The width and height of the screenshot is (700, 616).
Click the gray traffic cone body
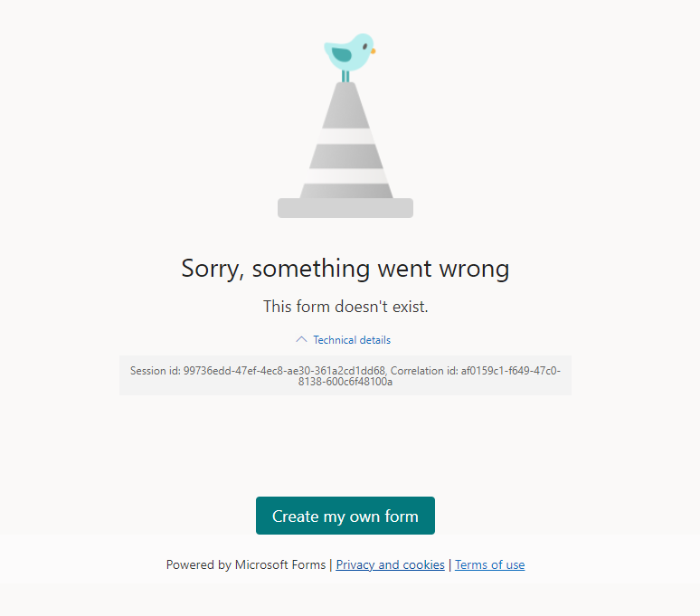pyautogui.click(x=346, y=140)
